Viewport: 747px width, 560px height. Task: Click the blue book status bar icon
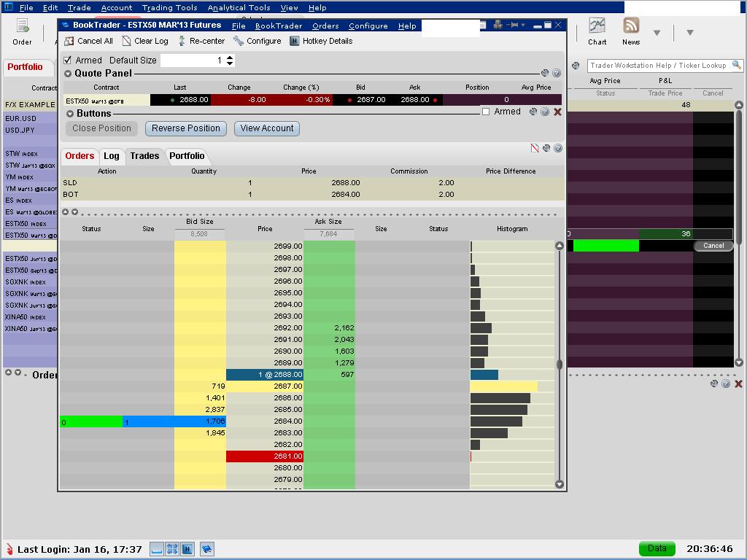[206, 549]
